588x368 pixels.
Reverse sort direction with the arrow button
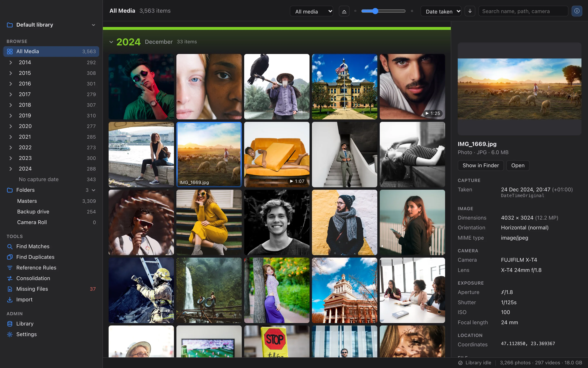click(x=470, y=11)
